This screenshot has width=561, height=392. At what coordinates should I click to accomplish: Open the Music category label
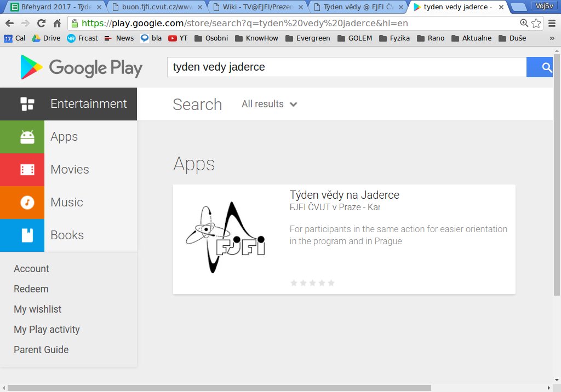67,203
